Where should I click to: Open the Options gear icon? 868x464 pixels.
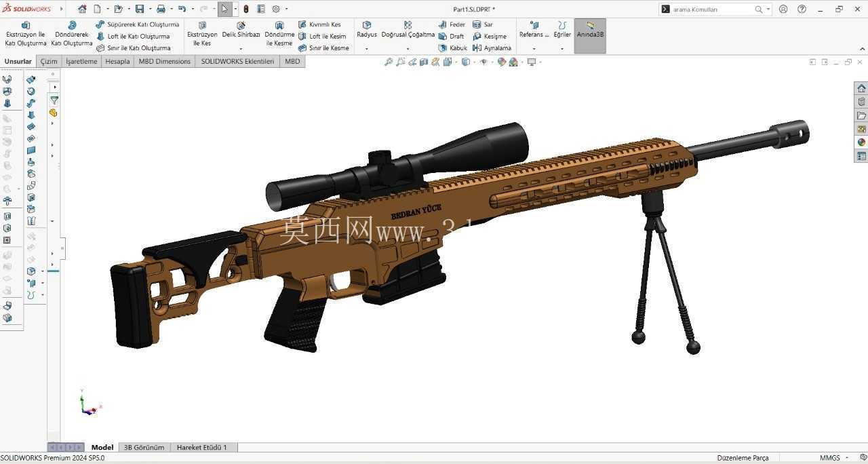click(x=276, y=9)
